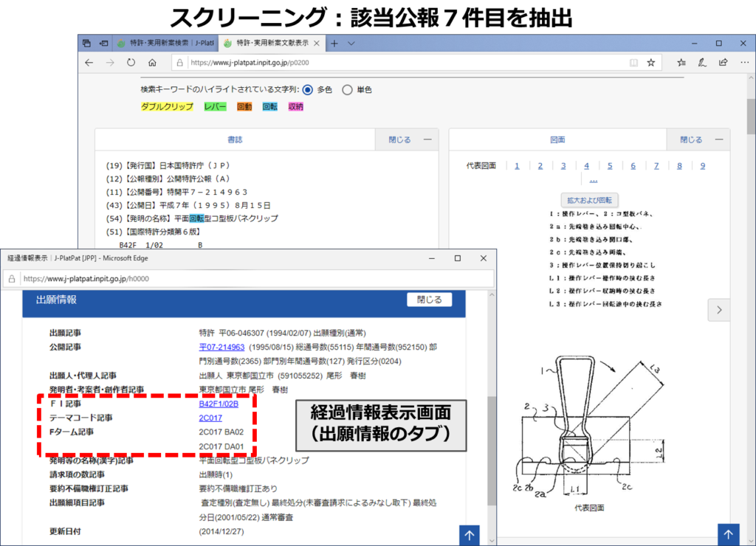Click the popup window URL address field
Viewport: 756px width, 546px height.
[x=251, y=280]
